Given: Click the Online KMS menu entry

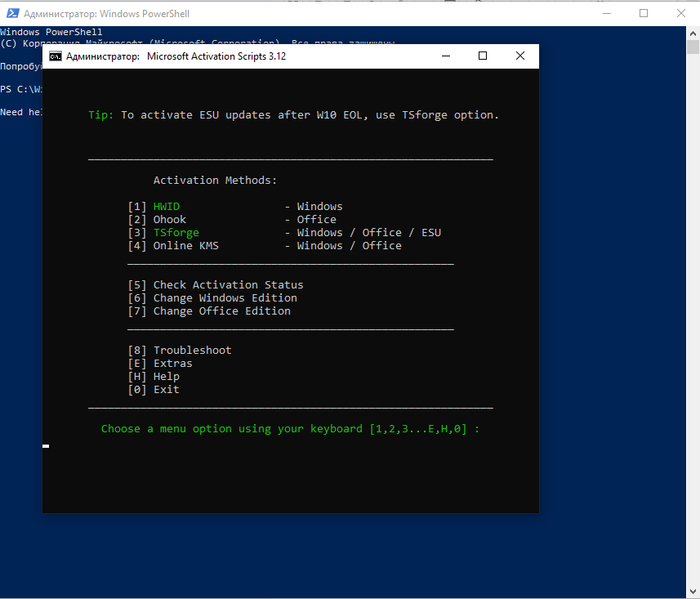Looking at the screenshot, I should 265,246.
